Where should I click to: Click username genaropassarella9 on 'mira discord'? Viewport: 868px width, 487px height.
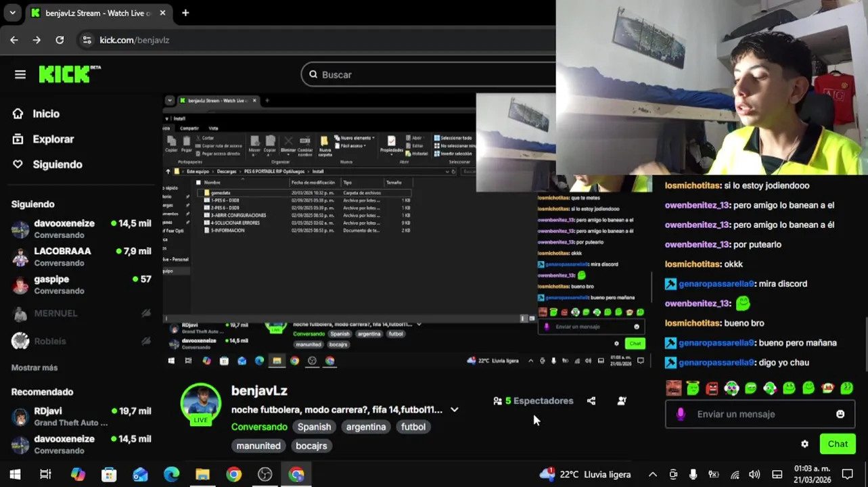[716, 284]
